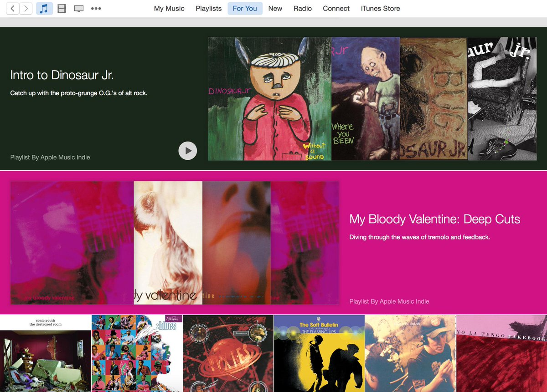Open the Connect tab
547x392 pixels.
click(336, 8)
